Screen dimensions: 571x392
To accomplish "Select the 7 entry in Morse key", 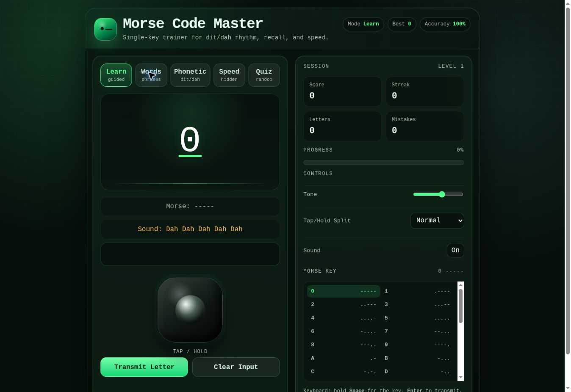I will [417, 331].
